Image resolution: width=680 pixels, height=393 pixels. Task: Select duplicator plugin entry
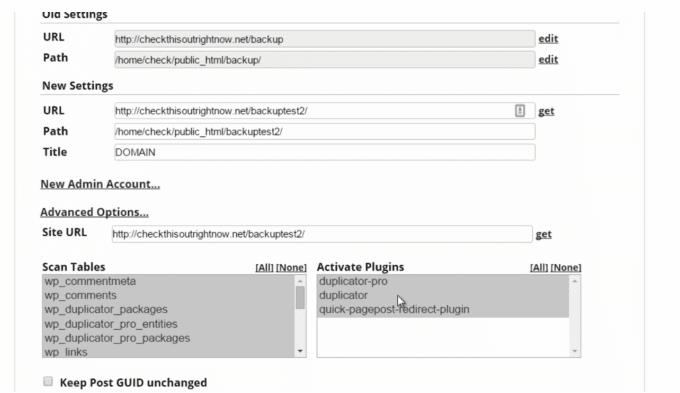point(443,295)
